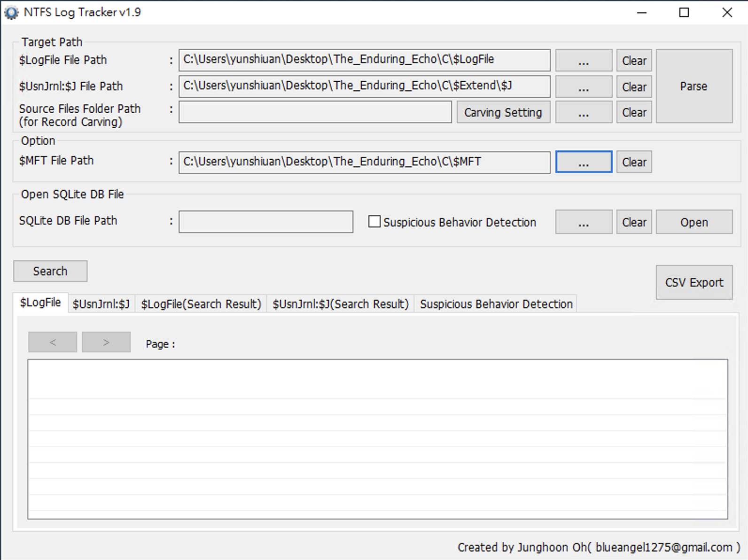
Task: Click the Parse button
Action: (x=693, y=86)
